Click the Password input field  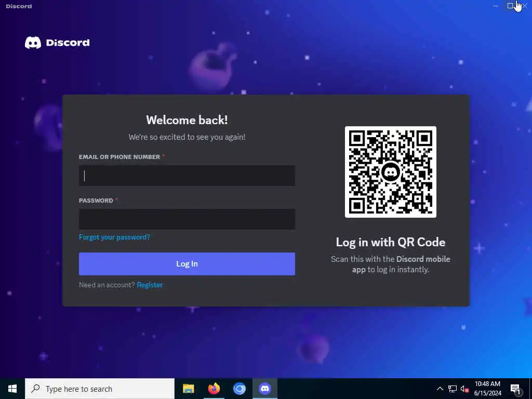[187, 219]
